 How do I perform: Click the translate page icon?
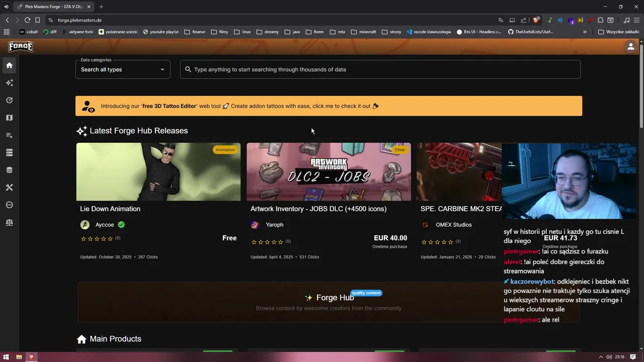click(x=501, y=20)
